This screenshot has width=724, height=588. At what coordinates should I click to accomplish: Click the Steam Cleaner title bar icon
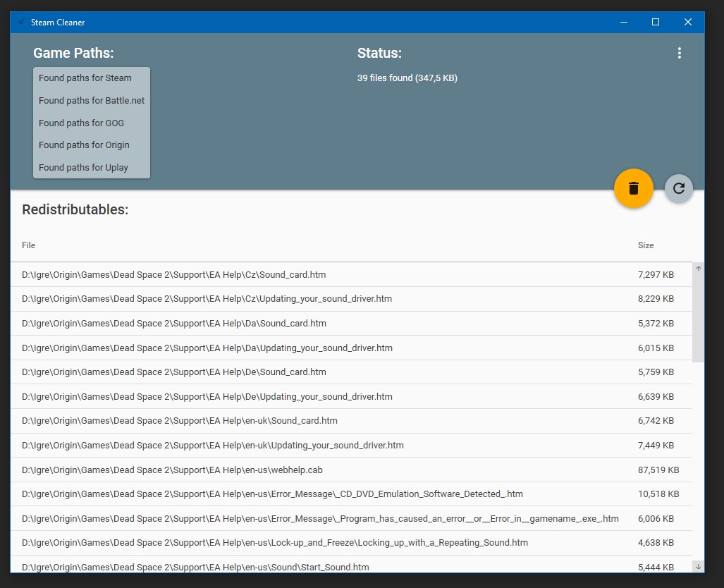[x=21, y=22]
